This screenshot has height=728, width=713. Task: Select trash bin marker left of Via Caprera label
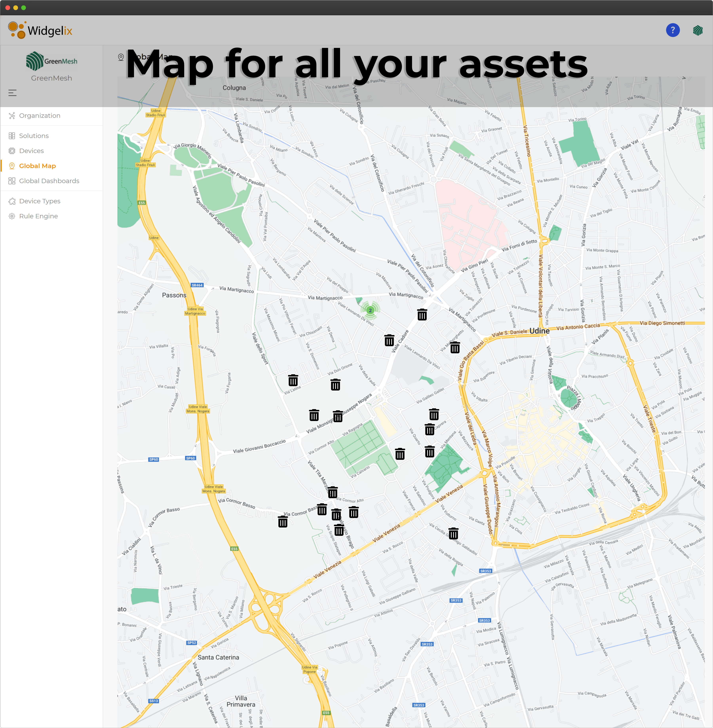point(430,429)
